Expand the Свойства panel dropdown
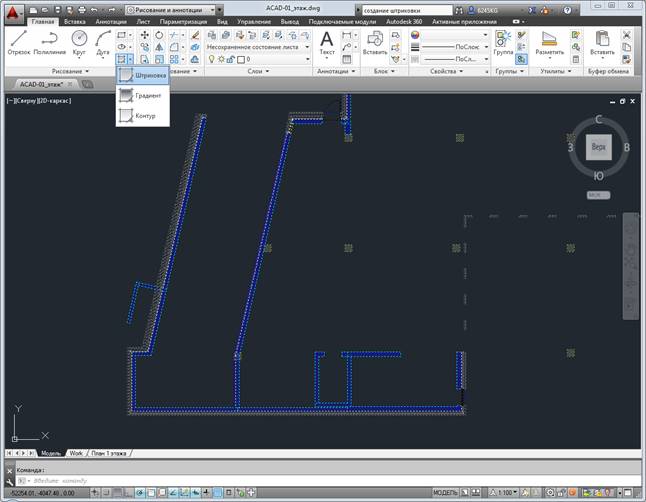The height and width of the screenshot is (502, 646). [x=447, y=71]
